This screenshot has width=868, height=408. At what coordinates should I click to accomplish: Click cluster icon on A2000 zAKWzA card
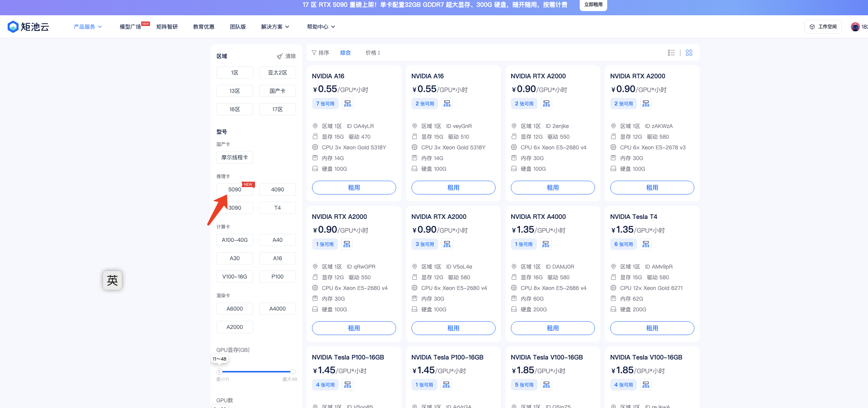(x=646, y=104)
